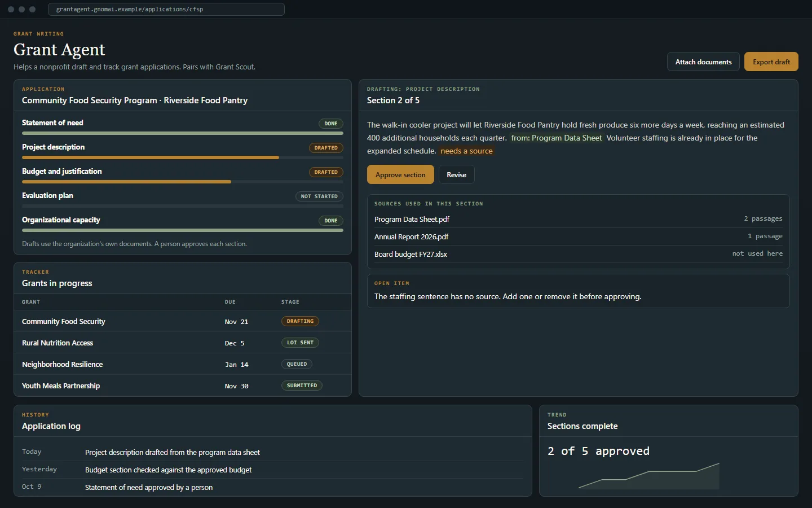This screenshot has height=508, width=812.
Task: Click the Grant Agent title
Action: click(x=59, y=50)
